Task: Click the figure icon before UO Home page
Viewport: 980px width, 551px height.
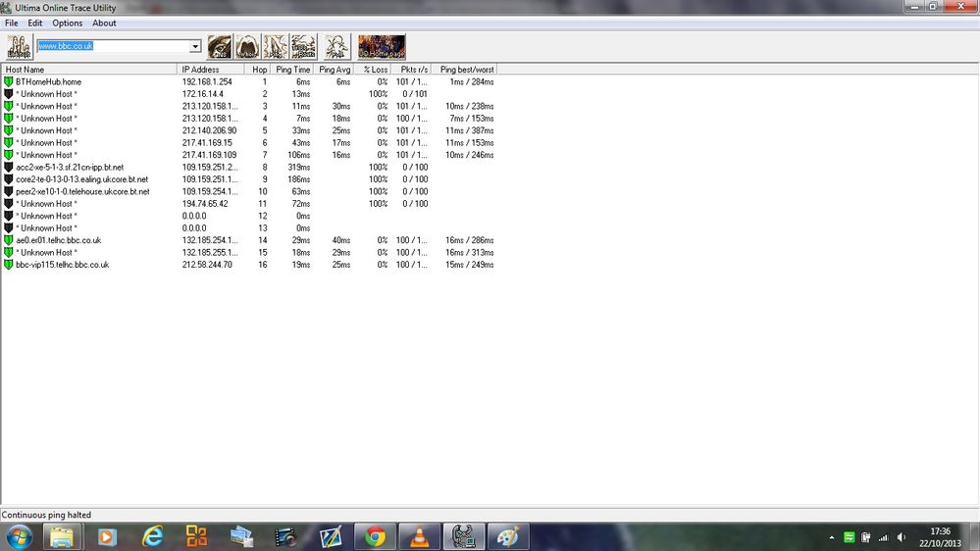Action: pos(336,47)
